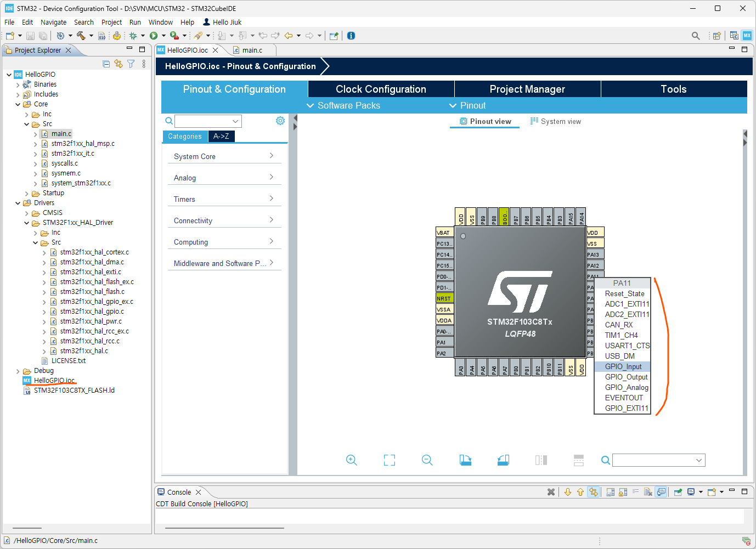Expand the Timers category
756x549 pixels.
pos(224,199)
